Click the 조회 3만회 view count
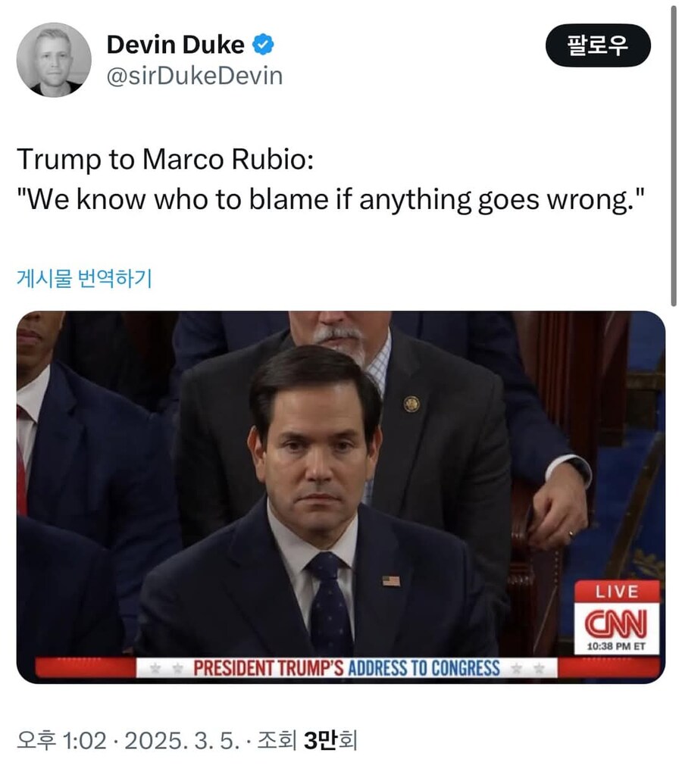The height and width of the screenshot is (784, 682). pos(307,741)
